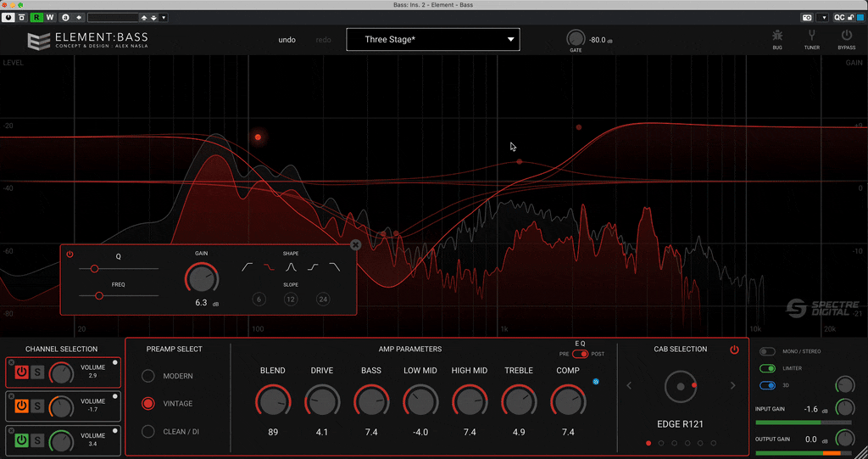The height and width of the screenshot is (459, 868).
Task: Select the high-shelf shape icon
Action: point(313,267)
